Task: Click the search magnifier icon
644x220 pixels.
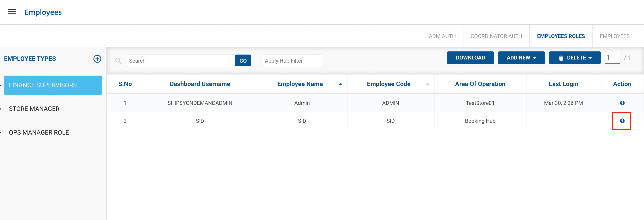Action: pyautogui.click(x=118, y=61)
